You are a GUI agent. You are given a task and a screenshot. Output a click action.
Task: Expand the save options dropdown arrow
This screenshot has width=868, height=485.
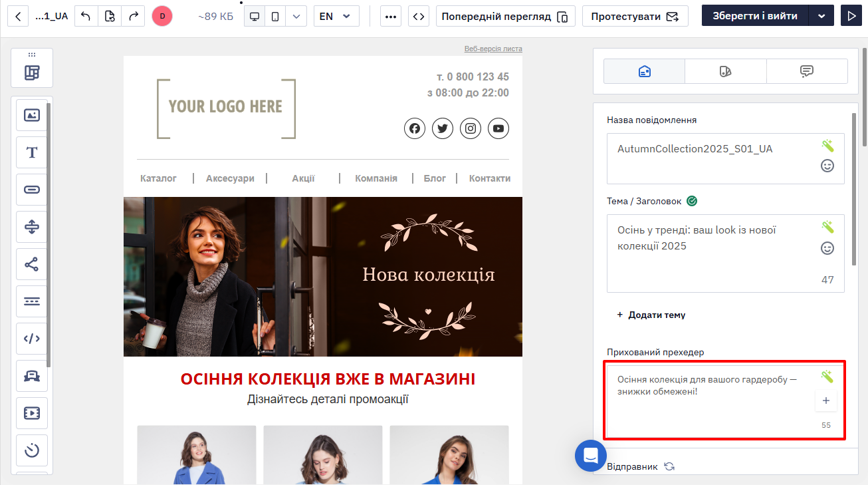click(821, 16)
